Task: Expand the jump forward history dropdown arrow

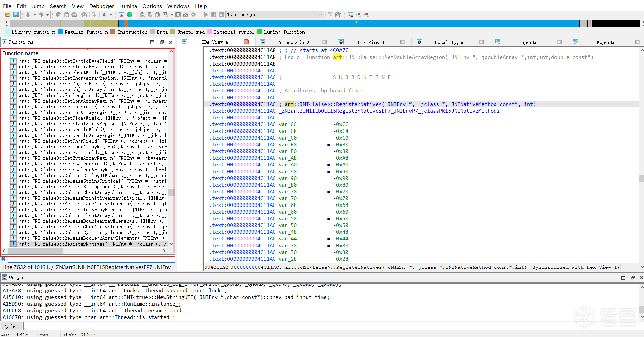Action: pos(47,15)
